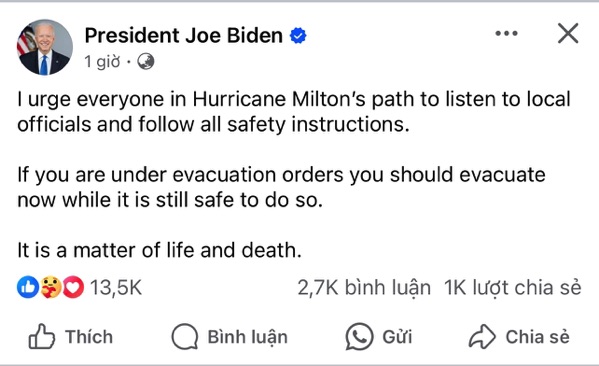Click the WhatsApp send icon

pos(359,337)
